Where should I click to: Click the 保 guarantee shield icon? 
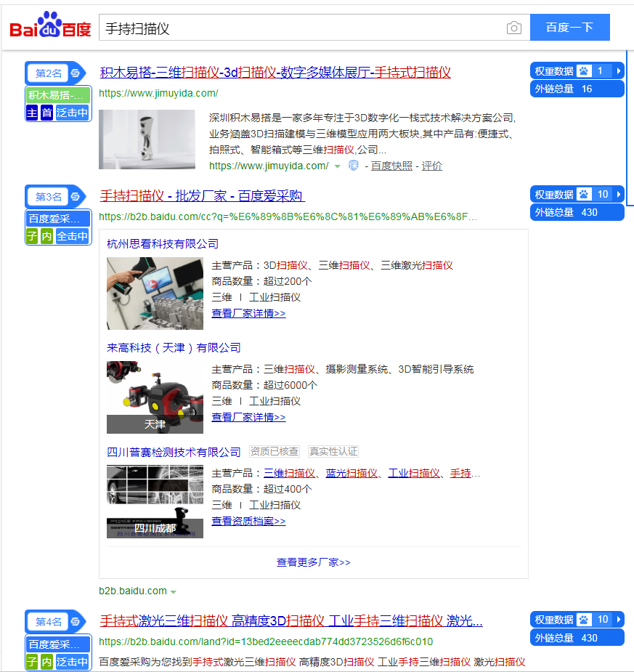click(354, 166)
